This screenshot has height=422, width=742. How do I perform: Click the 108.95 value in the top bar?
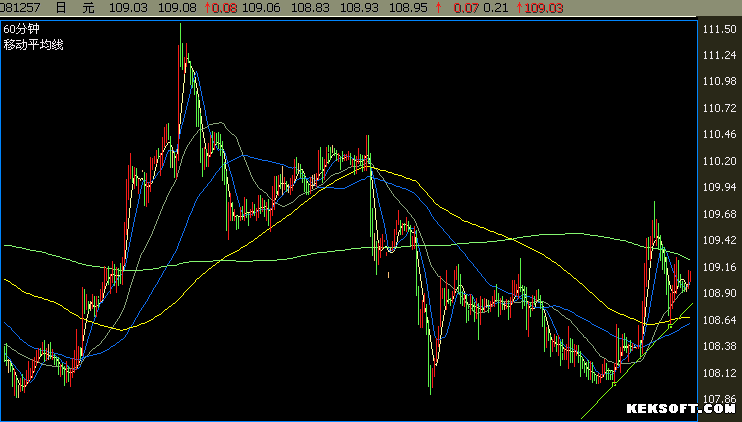point(408,8)
